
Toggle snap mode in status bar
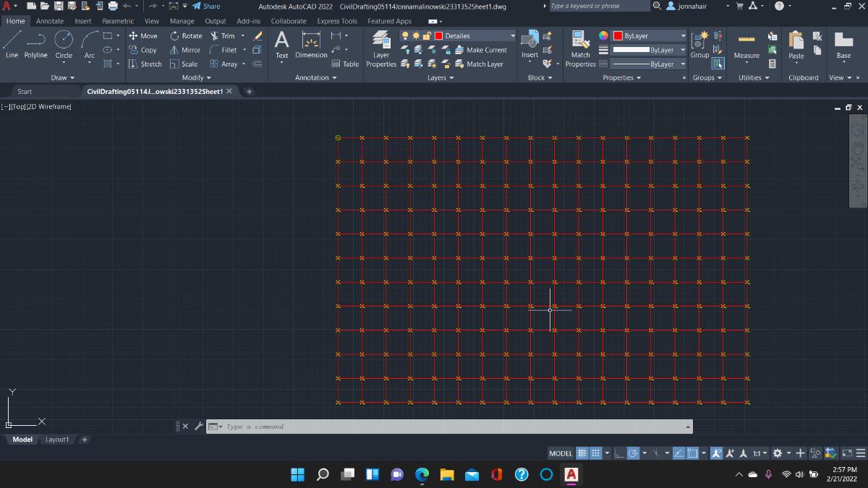click(x=596, y=453)
